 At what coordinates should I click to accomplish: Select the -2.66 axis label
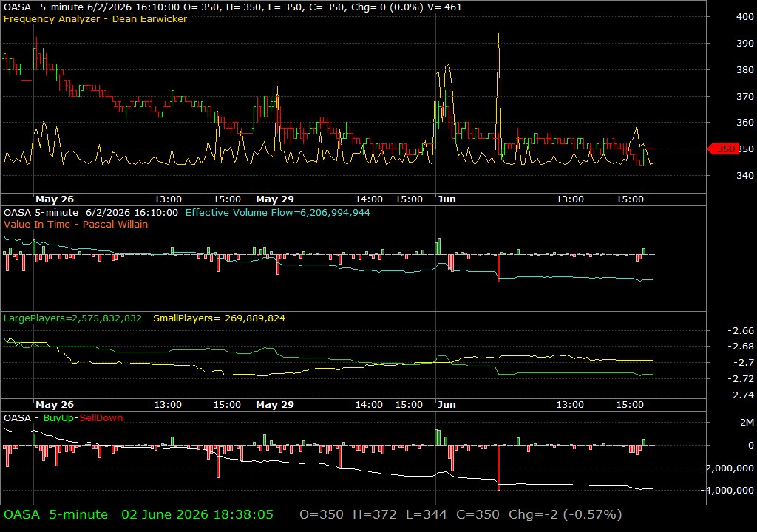pos(741,331)
